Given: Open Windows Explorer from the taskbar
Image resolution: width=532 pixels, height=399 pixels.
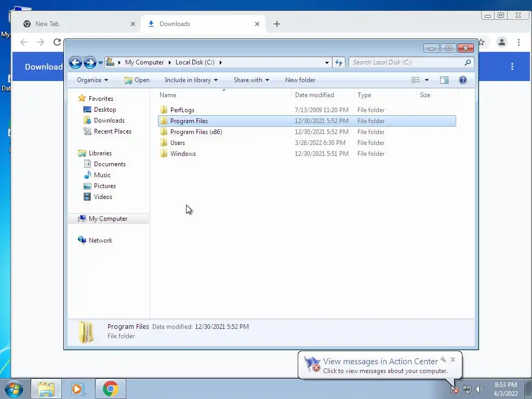Looking at the screenshot, I should point(46,389).
